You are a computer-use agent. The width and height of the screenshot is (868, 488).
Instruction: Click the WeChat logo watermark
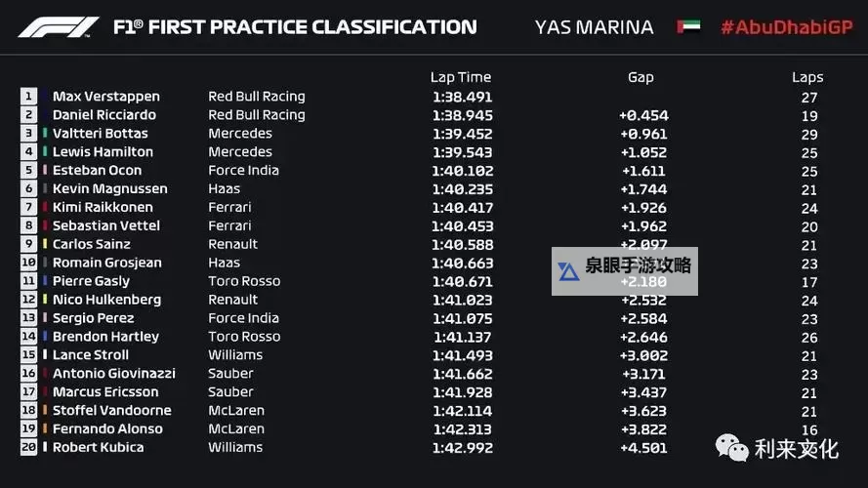[x=732, y=448]
